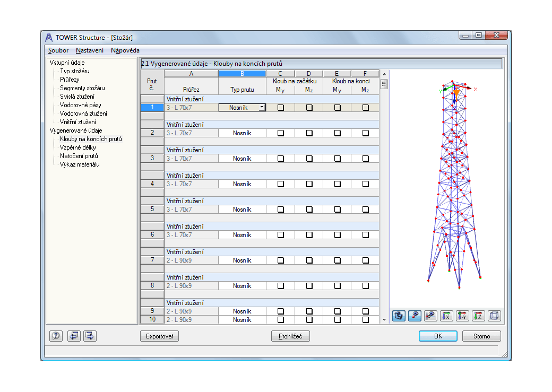Screen dimensions: 552x392
Task: Click the show members eye icon
Action: click(430, 316)
